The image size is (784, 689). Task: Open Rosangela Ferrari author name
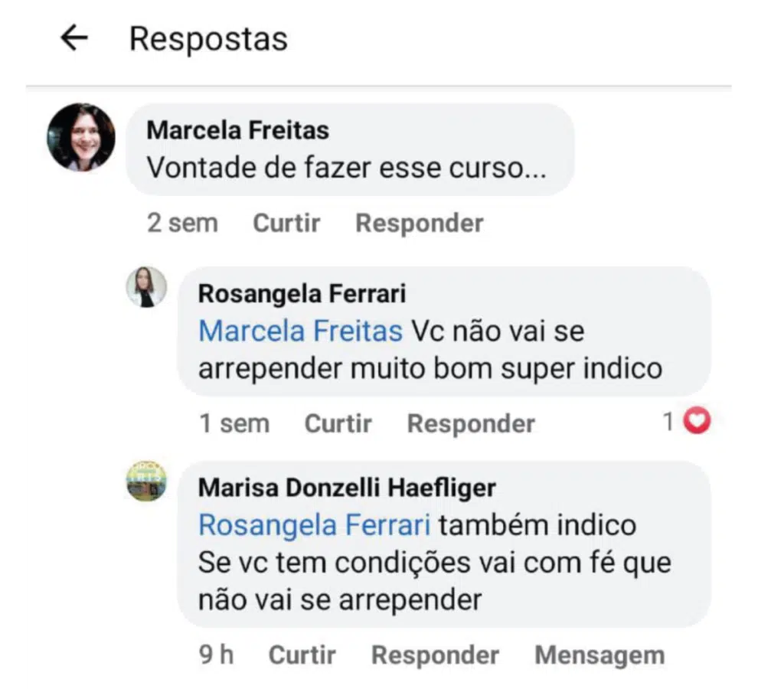click(302, 293)
